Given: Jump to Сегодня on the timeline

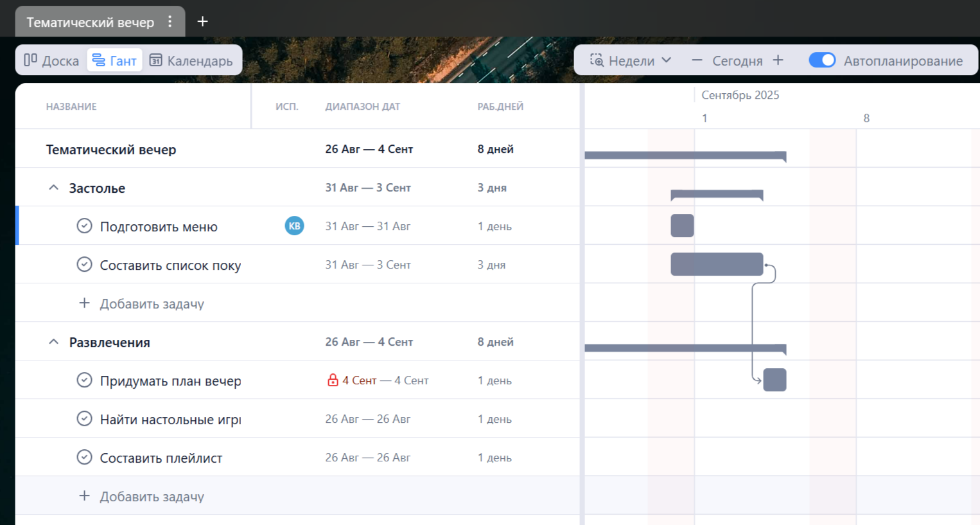Looking at the screenshot, I should pos(737,60).
